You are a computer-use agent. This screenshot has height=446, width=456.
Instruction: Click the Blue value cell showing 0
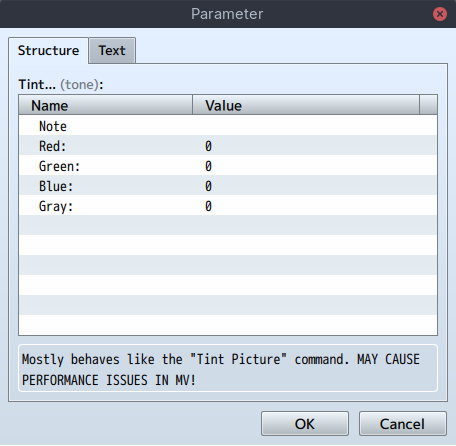coord(315,185)
